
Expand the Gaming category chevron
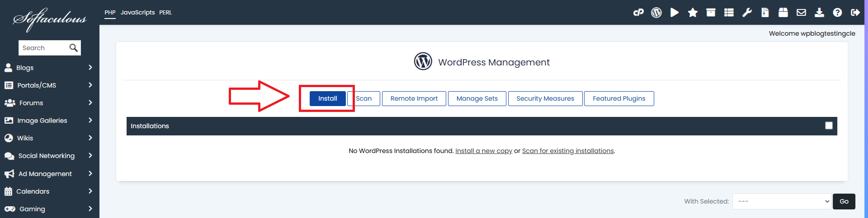coord(90,209)
